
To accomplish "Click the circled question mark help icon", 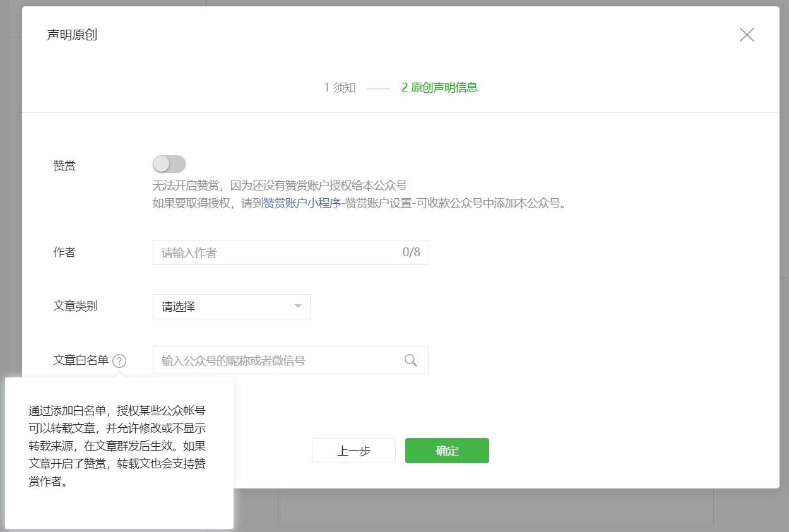I will coord(120,360).
